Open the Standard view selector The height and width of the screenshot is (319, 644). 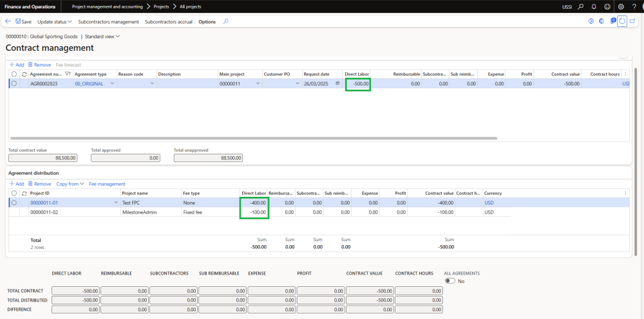pyautogui.click(x=102, y=37)
